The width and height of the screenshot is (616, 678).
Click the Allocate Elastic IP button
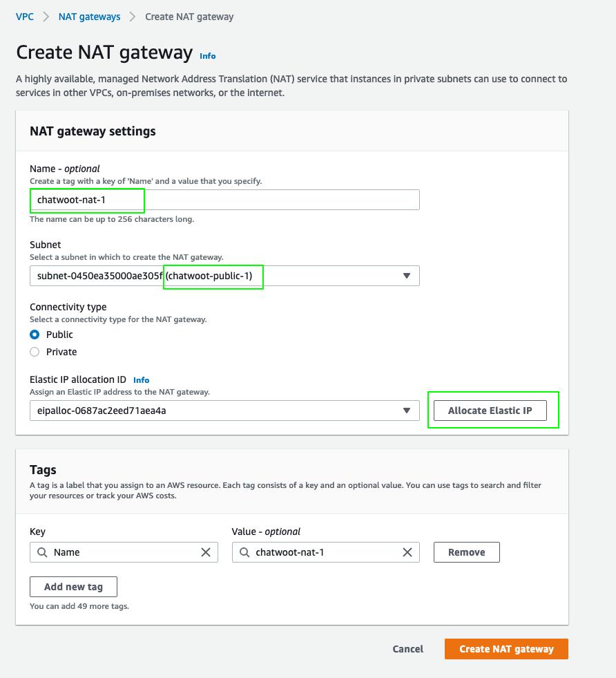(490, 411)
